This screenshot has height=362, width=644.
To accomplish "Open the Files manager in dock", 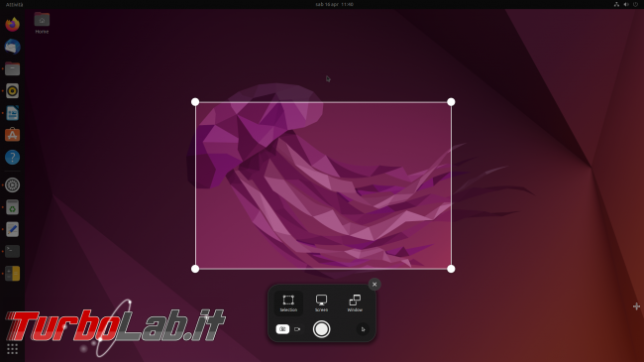I will coord(12,68).
